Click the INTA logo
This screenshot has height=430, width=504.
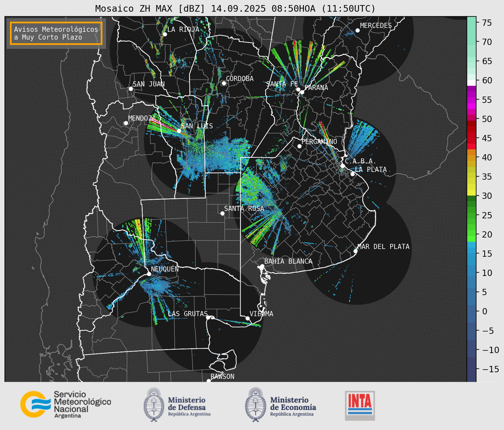click(x=360, y=405)
